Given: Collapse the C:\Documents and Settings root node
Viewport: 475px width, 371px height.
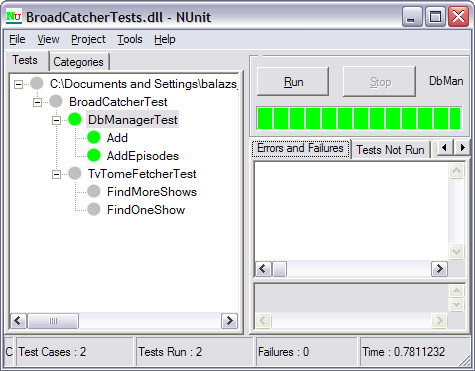Looking at the screenshot, I should (x=18, y=84).
